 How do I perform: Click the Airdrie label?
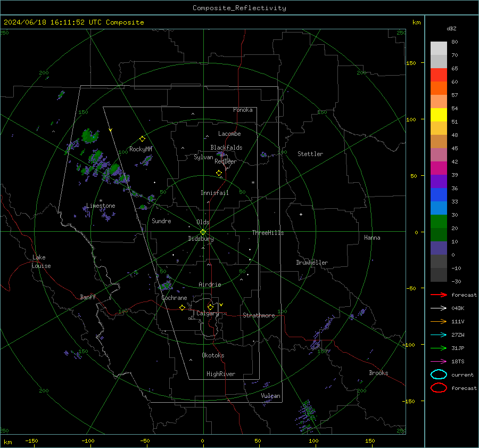point(210,284)
